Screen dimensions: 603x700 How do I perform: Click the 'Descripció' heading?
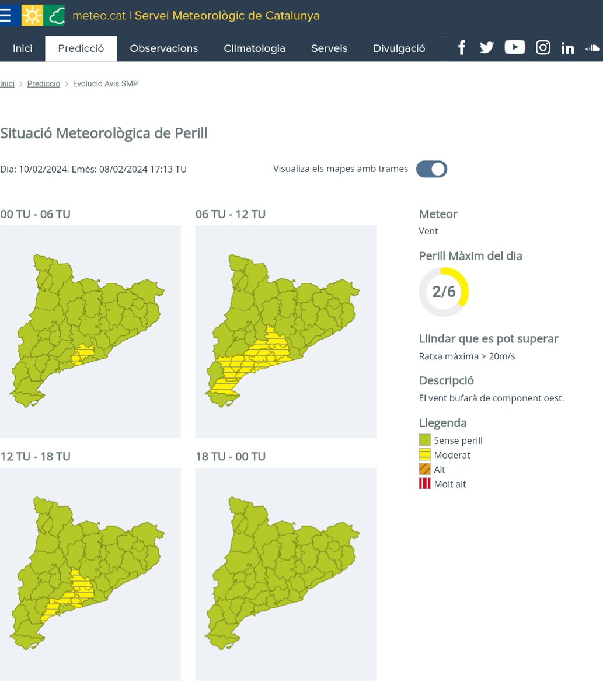(447, 381)
